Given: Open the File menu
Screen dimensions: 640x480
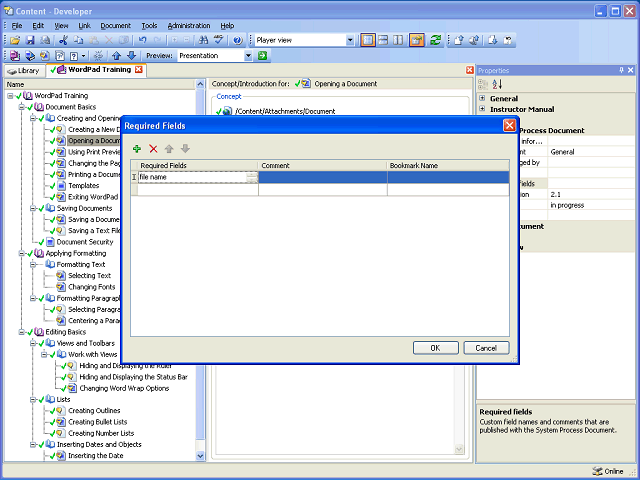Looking at the screenshot, I should pyautogui.click(x=17, y=26).
